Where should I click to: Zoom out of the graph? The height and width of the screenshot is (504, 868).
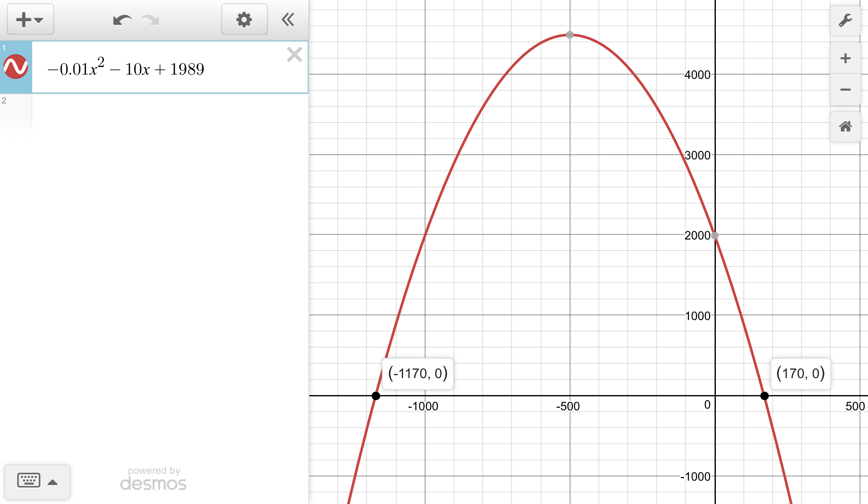[x=845, y=89]
